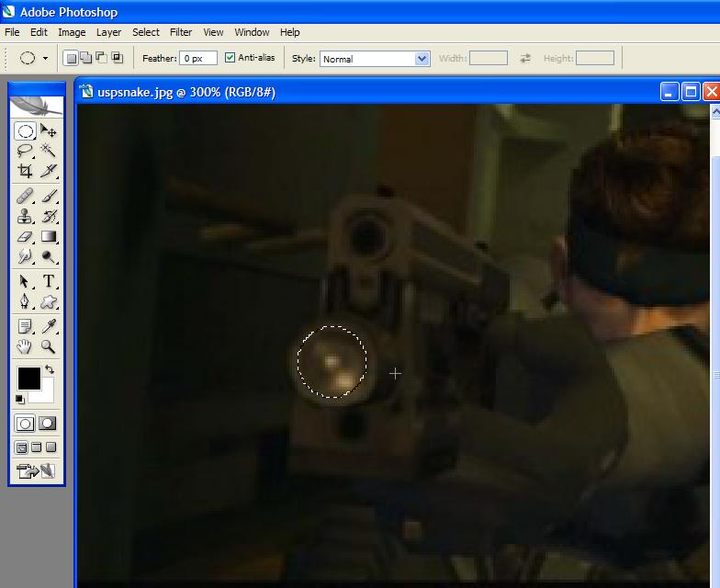Image resolution: width=720 pixels, height=588 pixels.
Task: Expand the tool preset picker arrow
Action: pos(45,59)
